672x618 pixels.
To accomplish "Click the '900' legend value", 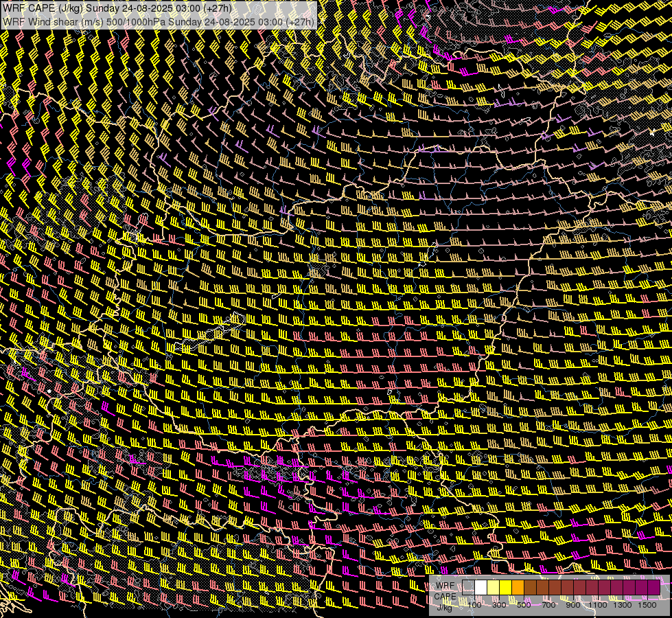I will [x=573, y=605].
